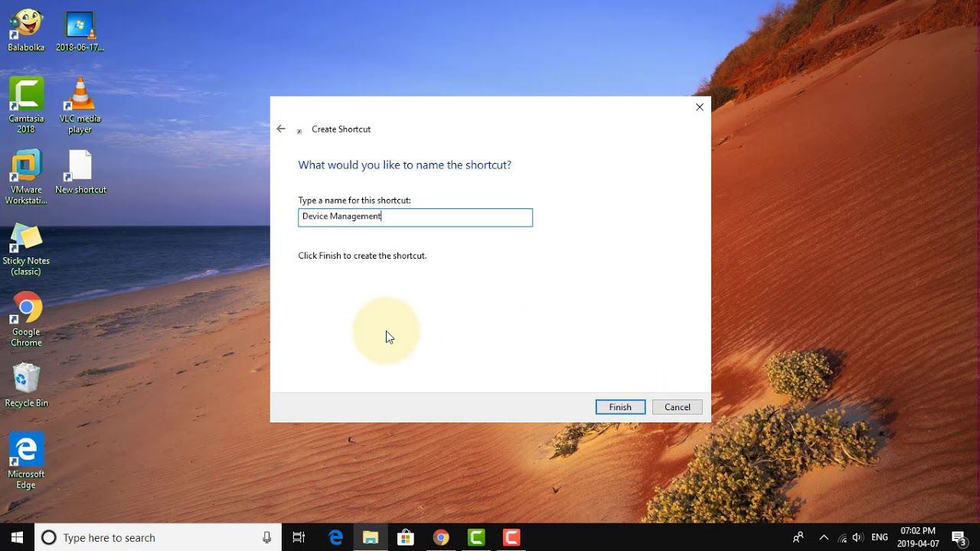The width and height of the screenshot is (980, 551).
Task: Open Task View from taskbar
Action: click(x=299, y=537)
